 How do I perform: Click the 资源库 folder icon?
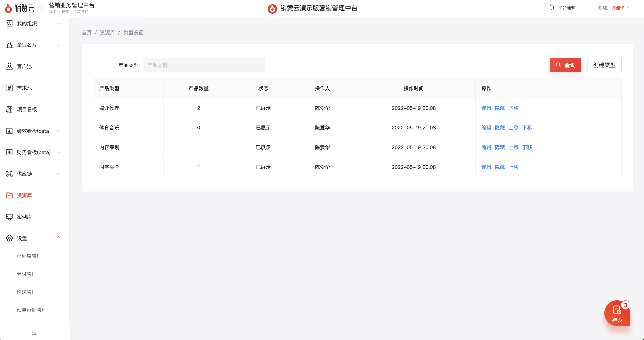point(9,195)
